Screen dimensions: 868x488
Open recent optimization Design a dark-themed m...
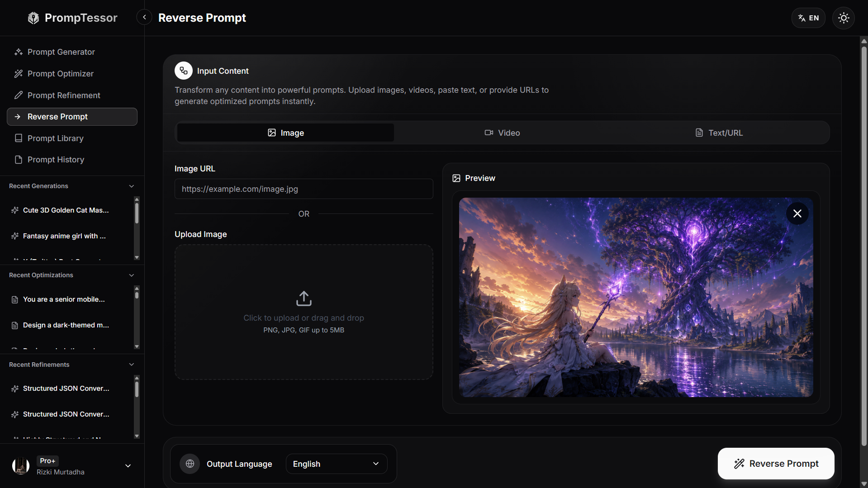coord(66,325)
